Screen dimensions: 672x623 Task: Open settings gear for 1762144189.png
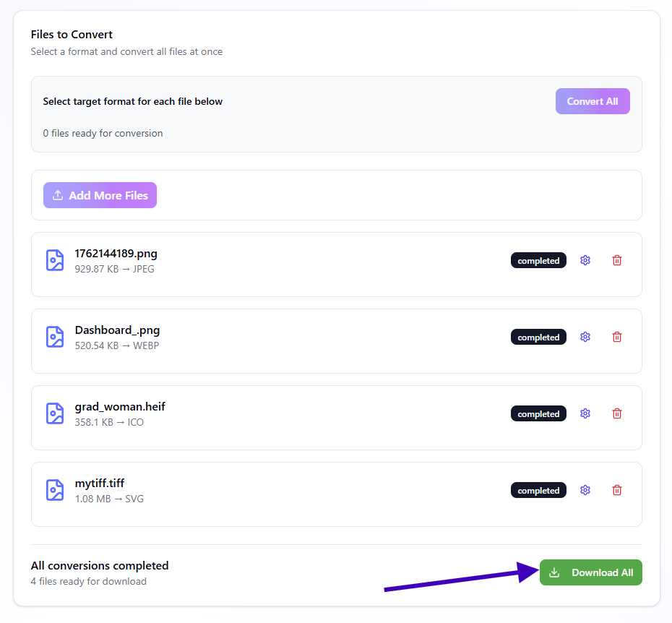tap(585, 260)
